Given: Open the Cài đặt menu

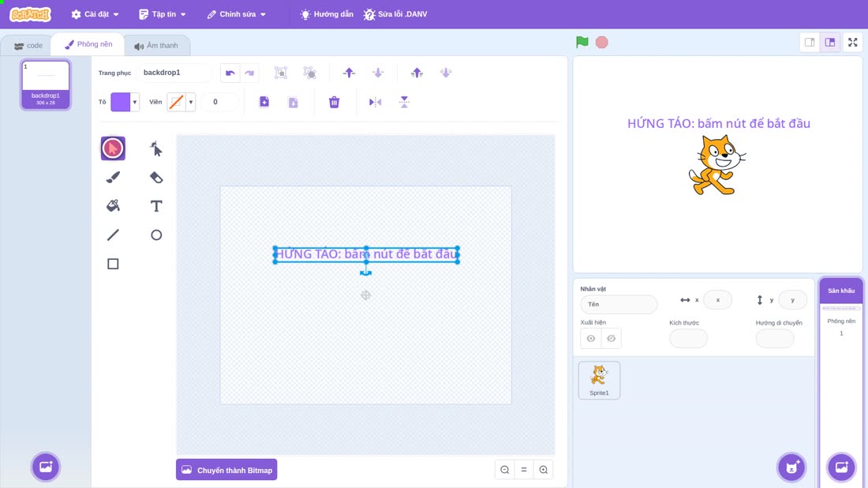Looking at the screenshot, I should (x=95, y=14).
